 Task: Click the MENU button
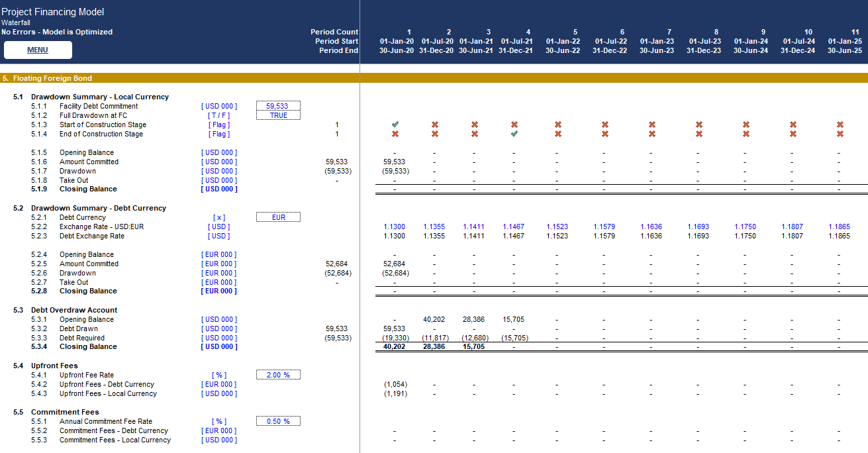pos(38,50)
